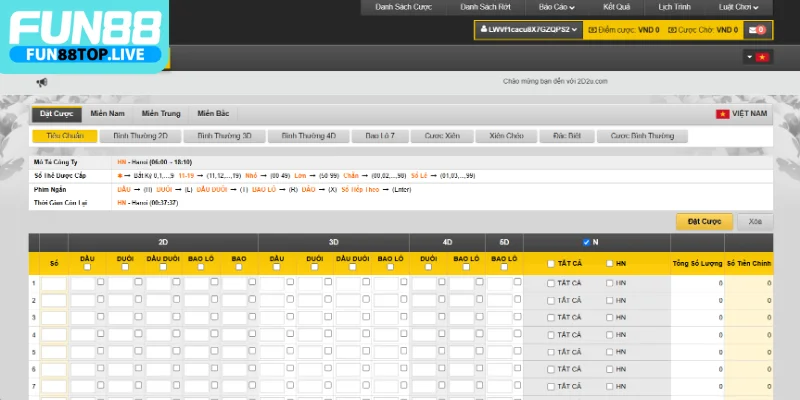The image size is (800, 400).
Task: Expand the Luật Chơi menu
Action: click(738, 7)
